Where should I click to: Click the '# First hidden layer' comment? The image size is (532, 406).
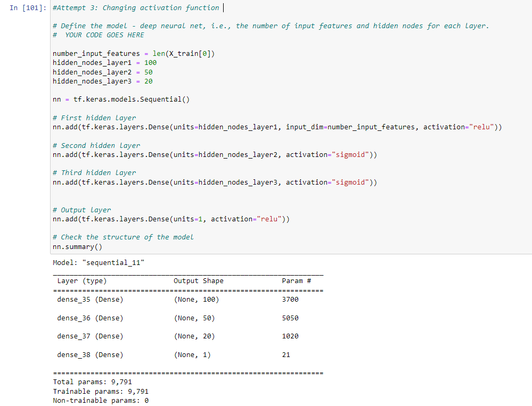pyautogui.click(x=94, y=118)
